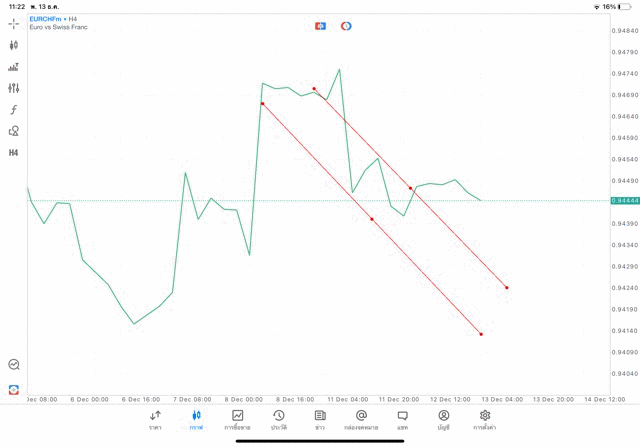Open the bar chart settings icon
Image resolution: width=640 pixels, height=447 pixels.
pyautogui.click(x=14, y=67)
